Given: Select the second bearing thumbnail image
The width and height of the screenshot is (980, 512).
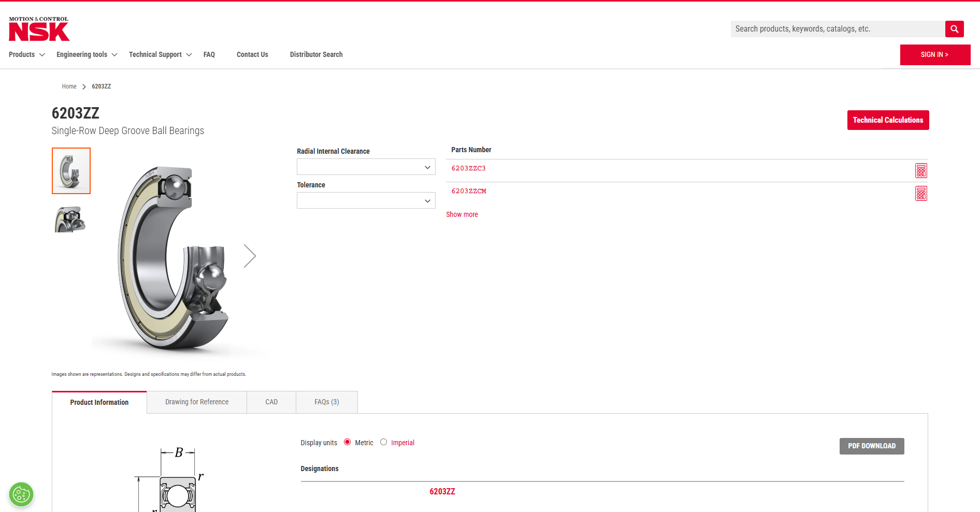Looking at the screenshot, I should coord(71,219).
